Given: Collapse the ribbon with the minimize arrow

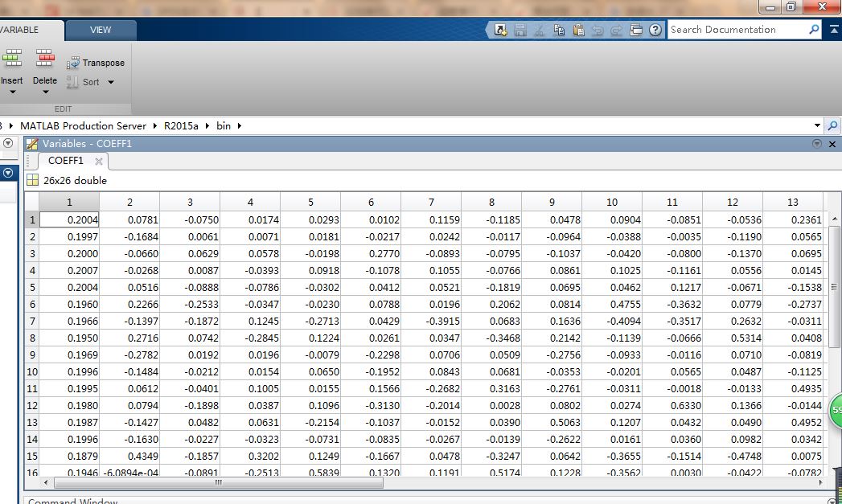Looking at the screenshot, I should point(832,29).
